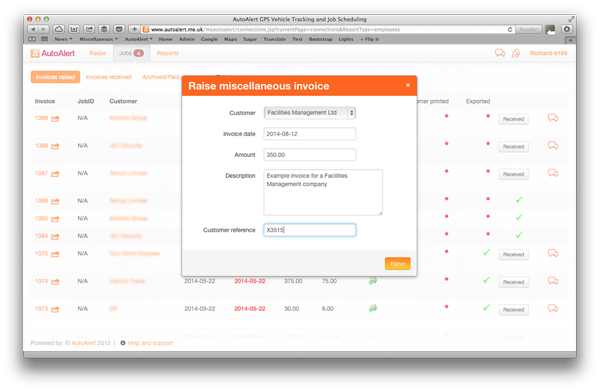Click Invoice date field
Screen dimensions: 600x391
point(310,134)
